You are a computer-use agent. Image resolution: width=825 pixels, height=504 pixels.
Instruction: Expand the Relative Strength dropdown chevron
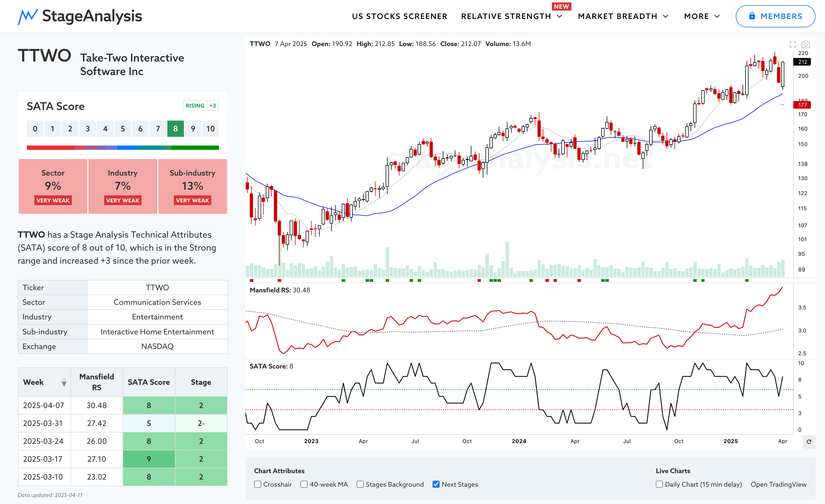tap(559, 16)
